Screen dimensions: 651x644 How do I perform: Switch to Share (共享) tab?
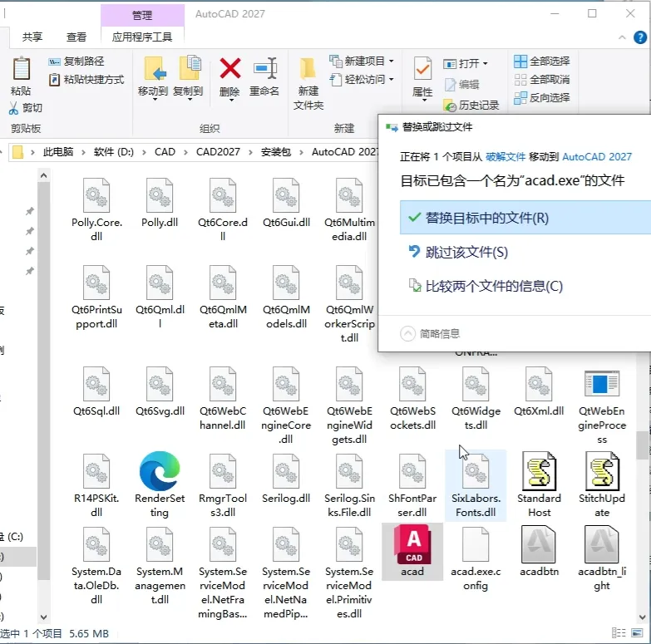(x=32, y=37)
